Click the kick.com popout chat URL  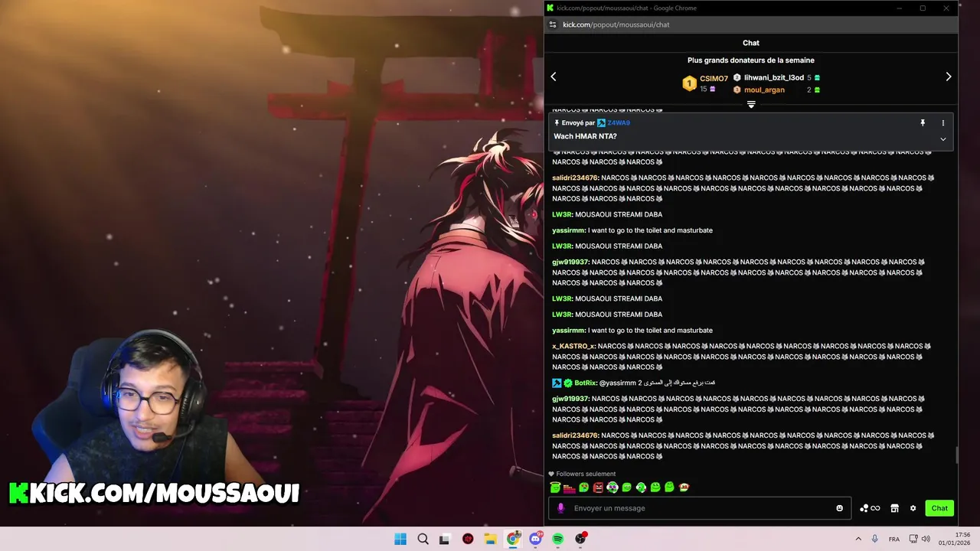click(x=616, y=24)
